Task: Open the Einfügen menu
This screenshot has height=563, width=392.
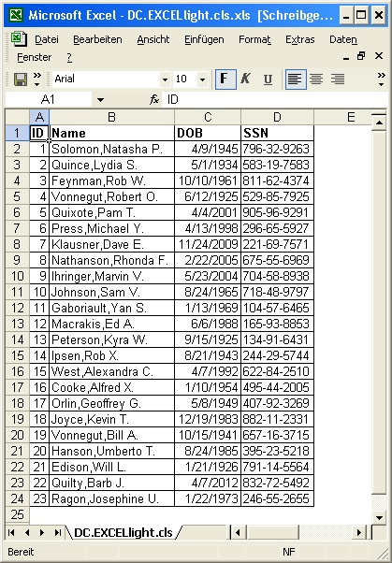Action: (204, 39)
